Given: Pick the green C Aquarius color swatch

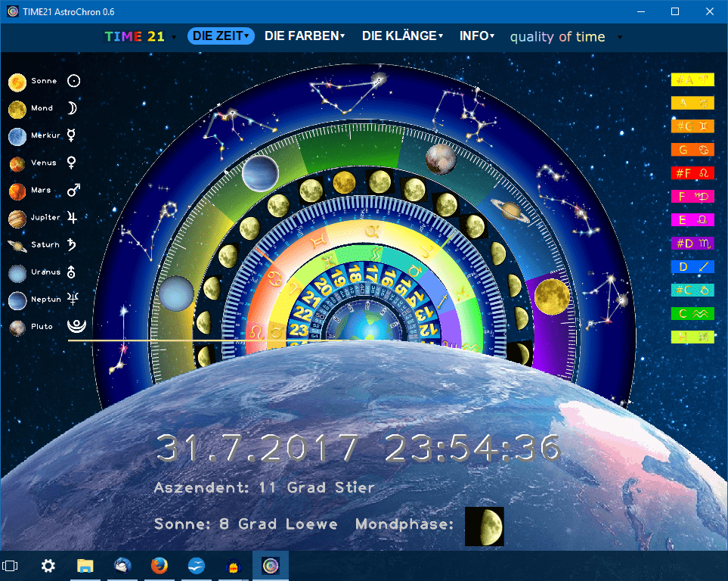Looking at the screenshot, I should pos(692,314).
